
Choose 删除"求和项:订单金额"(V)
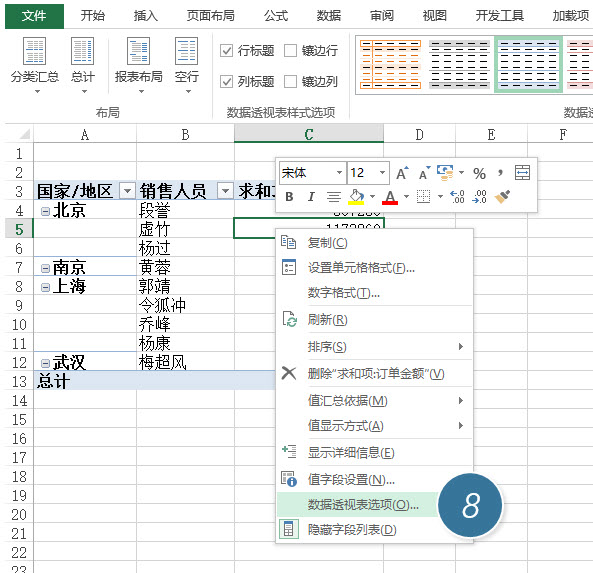[x=374, y=374]
